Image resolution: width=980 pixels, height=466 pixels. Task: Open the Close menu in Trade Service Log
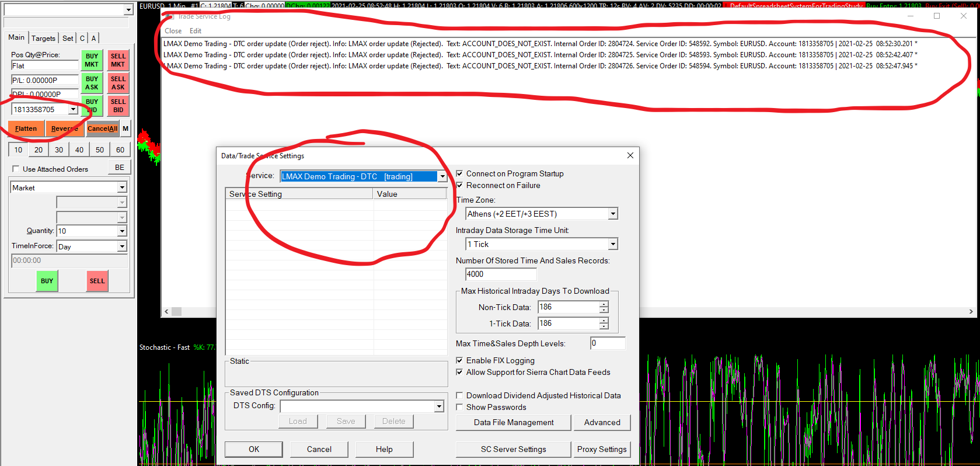click(173, 31)
